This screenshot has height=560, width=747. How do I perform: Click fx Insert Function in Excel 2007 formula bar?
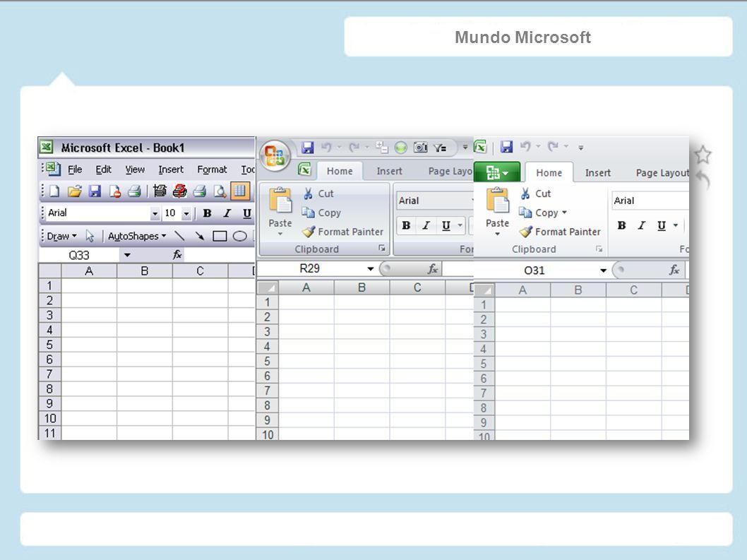[x=433, y=269]
